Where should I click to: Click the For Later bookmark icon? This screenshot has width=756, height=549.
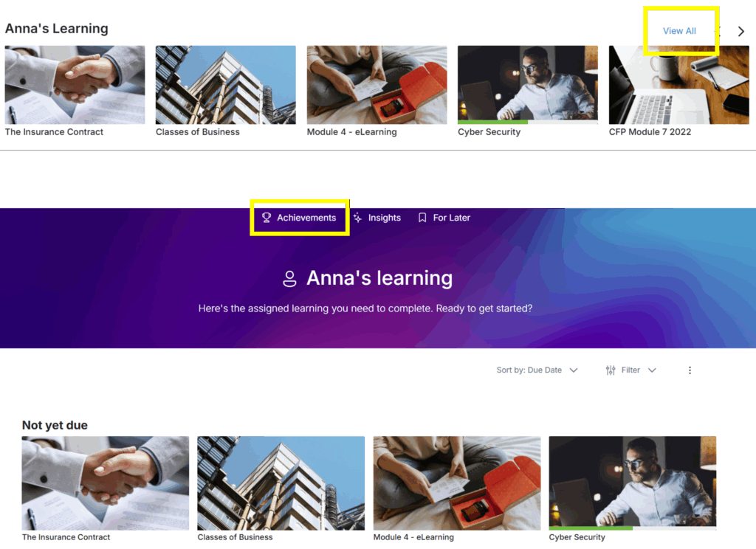pos(422,218)
